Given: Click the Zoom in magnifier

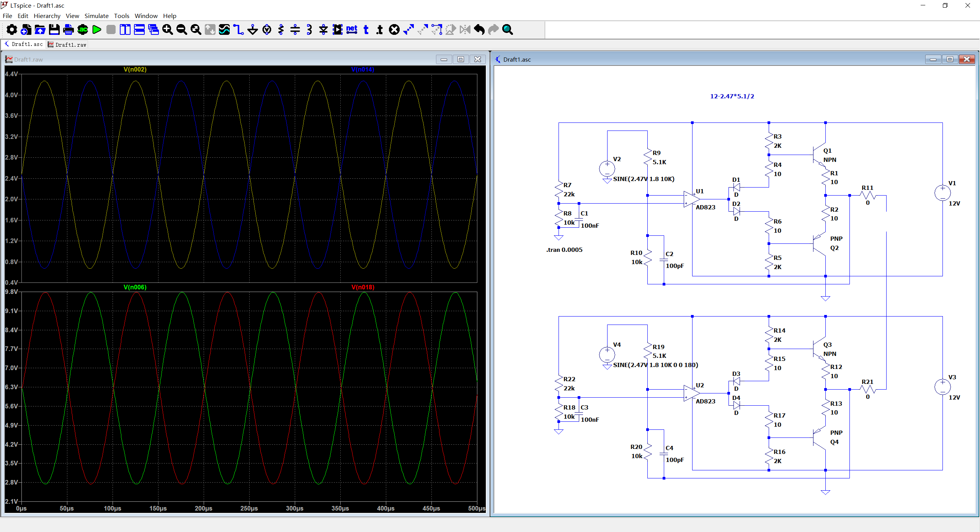Looking at the screenshot, I should pyautogui.click(x=167, y=29).
